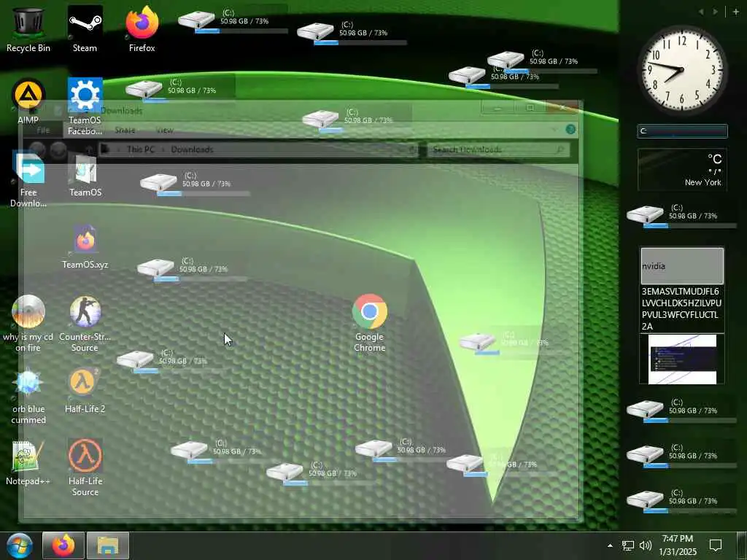Select the TeamOS Facebook gear shortcut
Screen dimensions: 747x560
(85, 106)
